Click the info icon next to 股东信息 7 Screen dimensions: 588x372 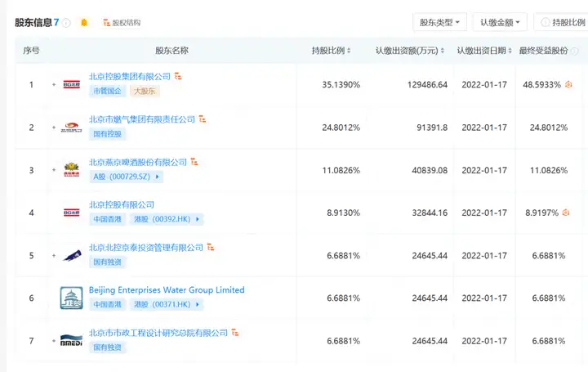click(66, 23)
